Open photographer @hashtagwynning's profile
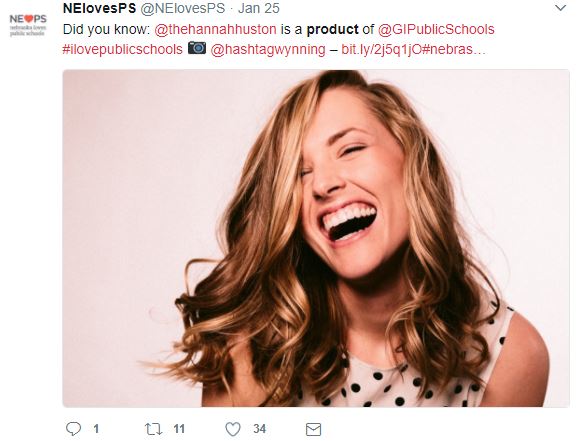This screenshot has height=441, width=577. click(x=268, y=49)
